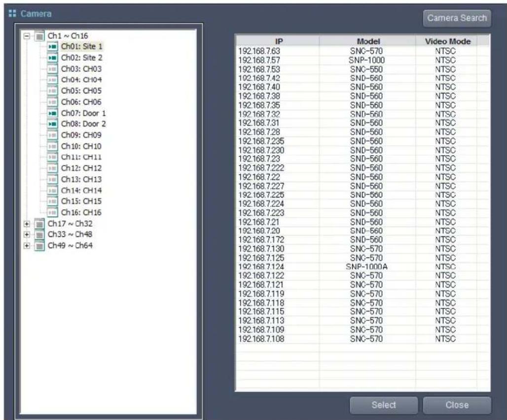Click the SNP-1000A model cell
The width and height of the screenshot is (507, 420).
pos(366,267)
